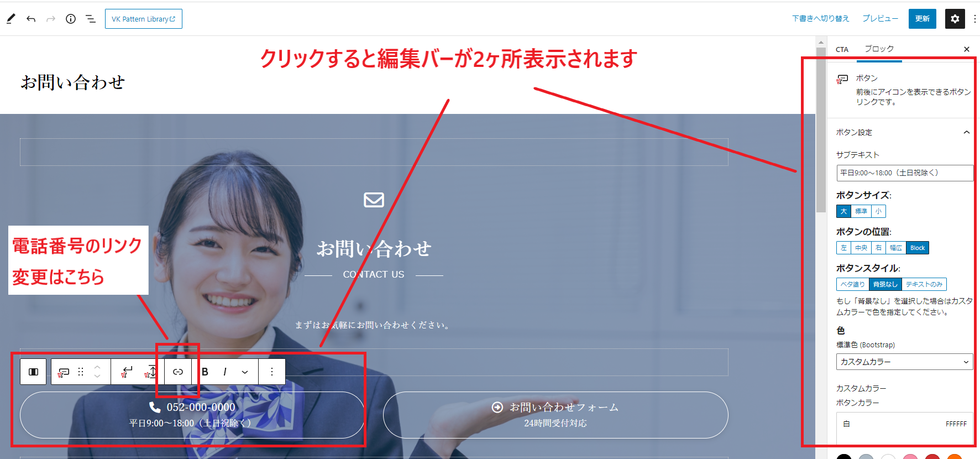
Task: Collapse the ボタン設定 section
Action: tap(966, 132)
